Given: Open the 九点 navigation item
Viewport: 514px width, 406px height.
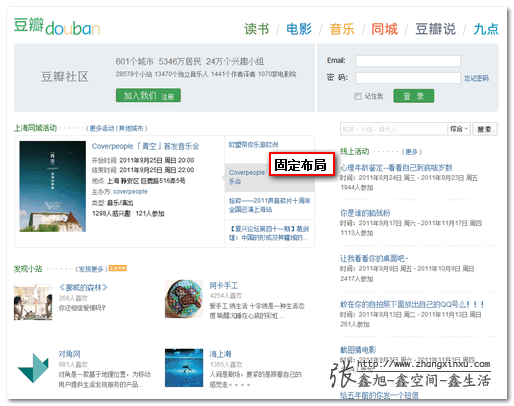Looking at the screenshot, I should [486, 29].
